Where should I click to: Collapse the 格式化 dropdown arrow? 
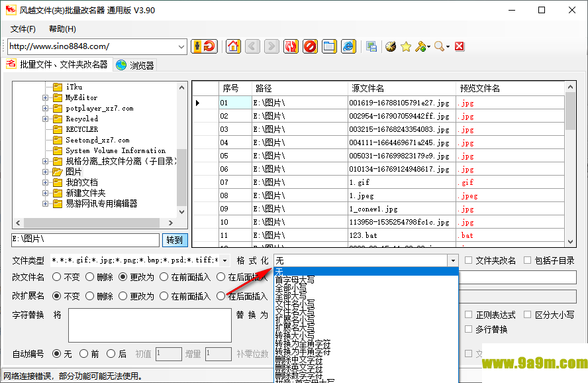(x=453, y=260)
